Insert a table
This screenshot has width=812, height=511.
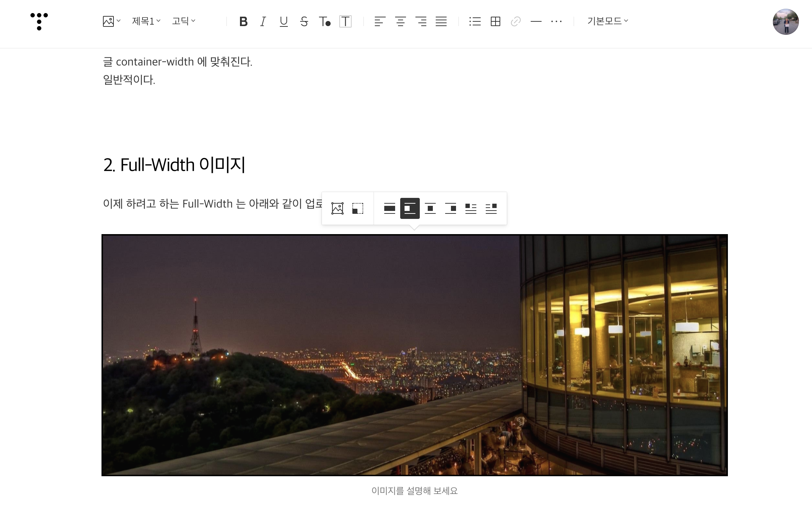[495, 22]
